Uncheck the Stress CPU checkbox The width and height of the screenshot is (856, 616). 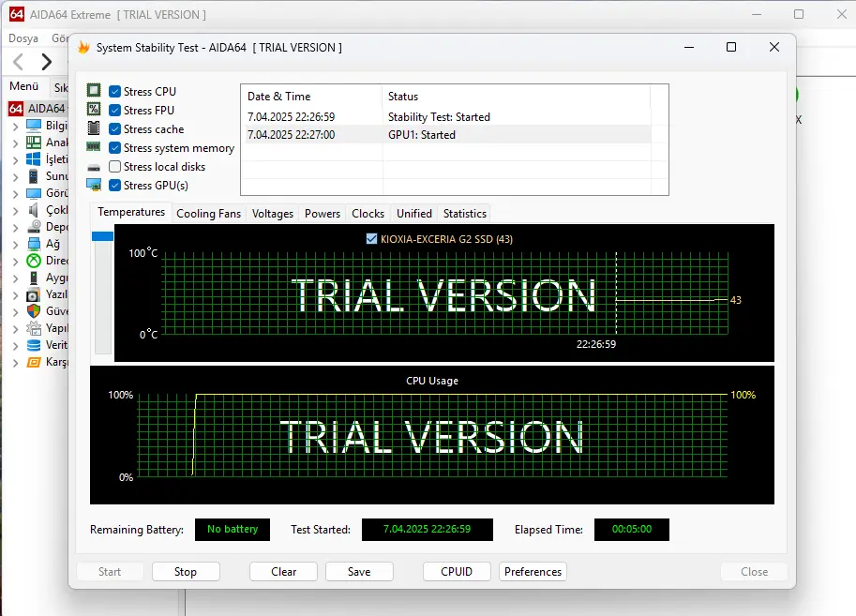coord(114,91)
